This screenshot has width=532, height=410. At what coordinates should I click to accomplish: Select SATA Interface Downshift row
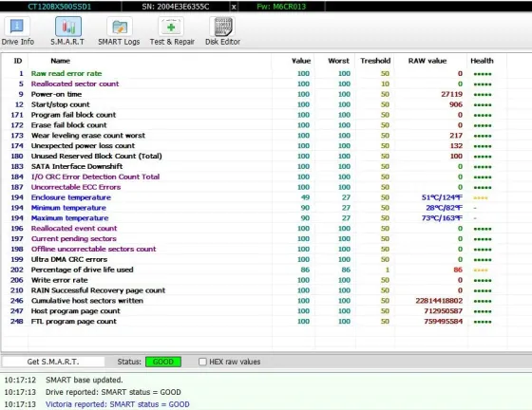tap(255, 166)
